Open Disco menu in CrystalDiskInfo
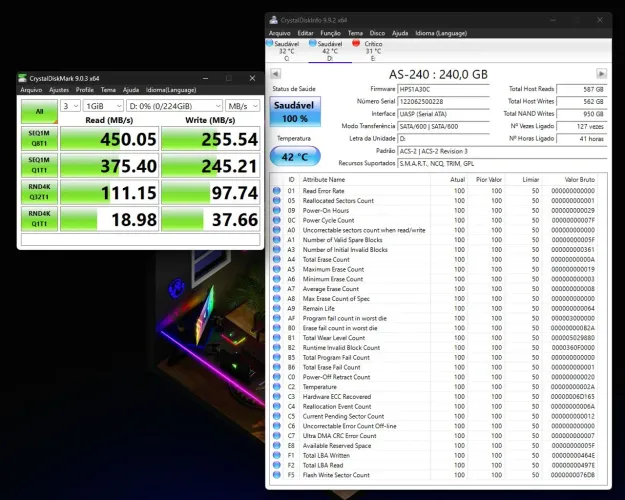The width and height of the screenshot is (625, 500). click(377, 33)
